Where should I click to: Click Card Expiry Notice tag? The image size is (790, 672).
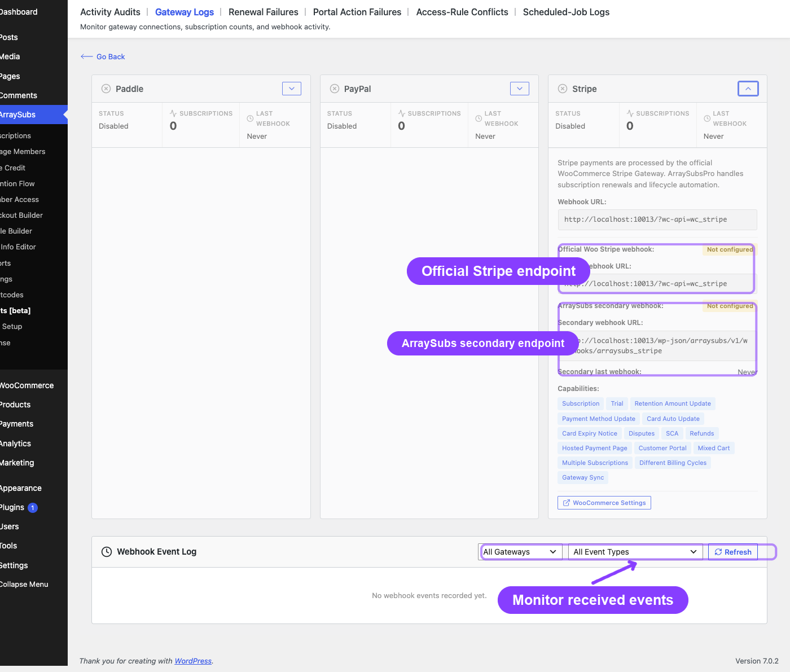[x=590, y=433]
